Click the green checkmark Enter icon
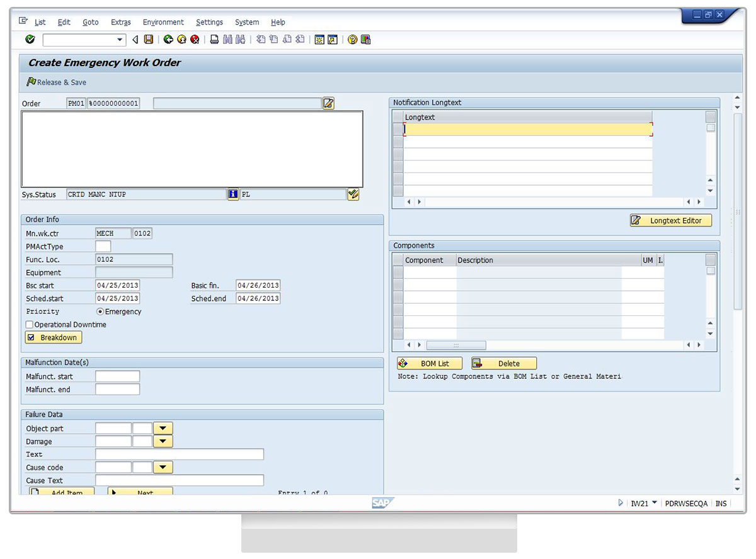This screenshot has height=559, width=756. tap(30, 40)
